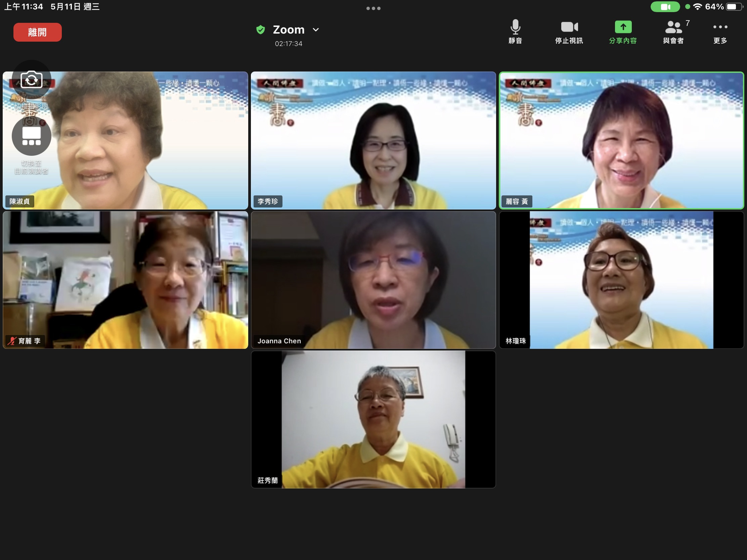Screen dimensions: 747x560
Task: Click the 林瓊珠 name label
Action: coord(515,341)
